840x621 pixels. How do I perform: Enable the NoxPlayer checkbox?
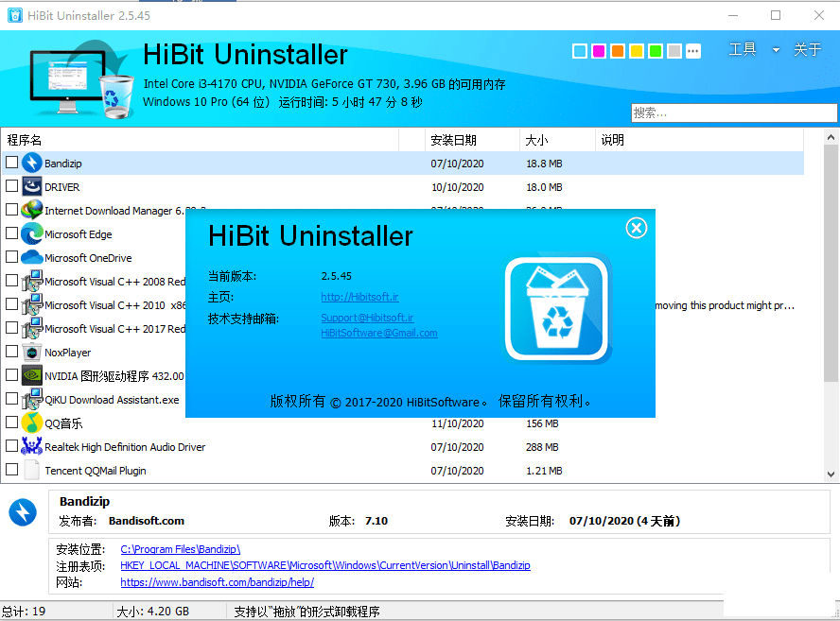tap(11, 352)
